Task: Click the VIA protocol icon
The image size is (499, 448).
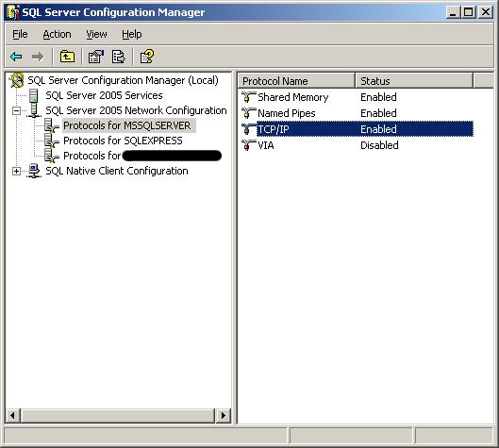Action: (x=248, y=145)
